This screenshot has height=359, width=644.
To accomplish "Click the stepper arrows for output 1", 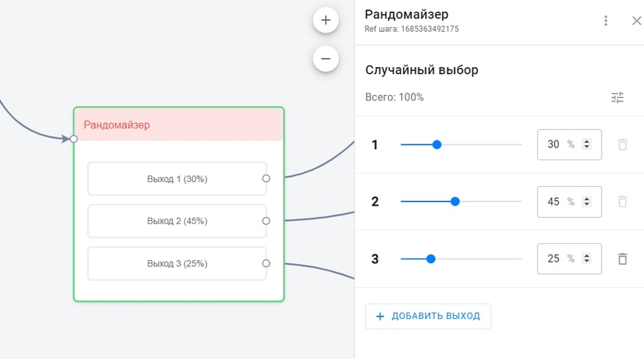I will click(x=587, y=144).
